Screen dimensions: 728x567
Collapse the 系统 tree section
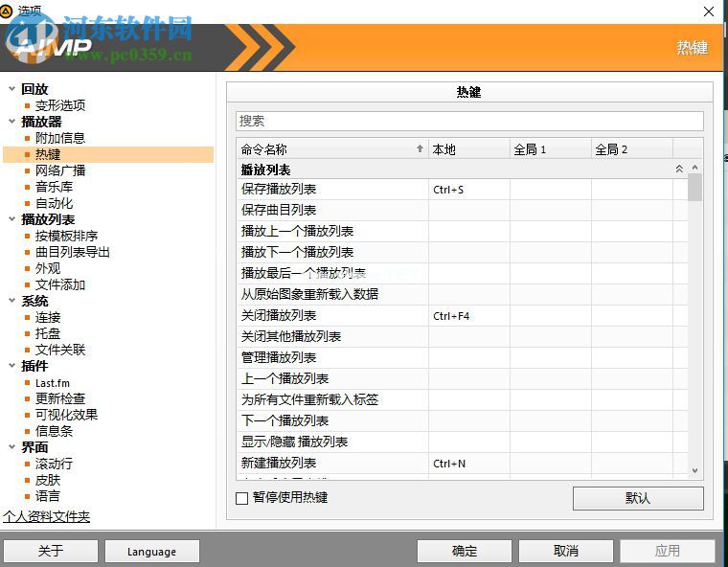tap(12, 301)
